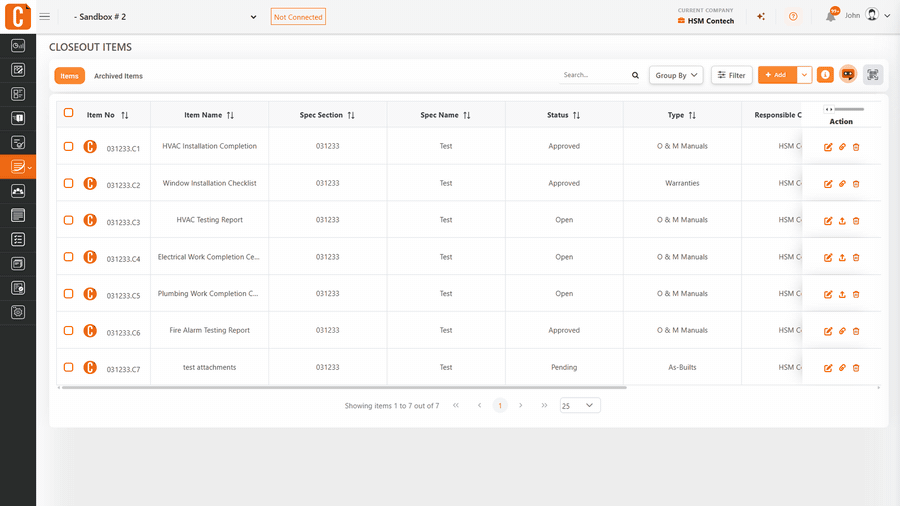Open the chat bot icon button
The image size is (900, 506).
(x=848, y=75)
